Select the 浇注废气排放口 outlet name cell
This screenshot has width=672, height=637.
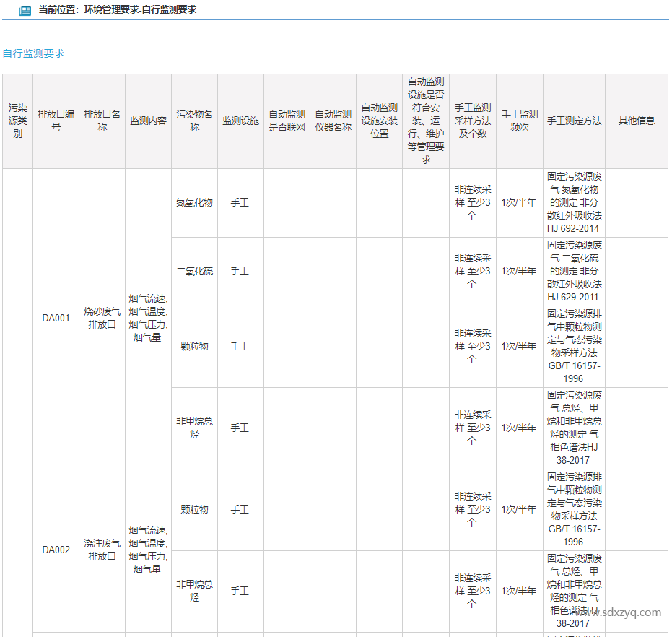102,550
